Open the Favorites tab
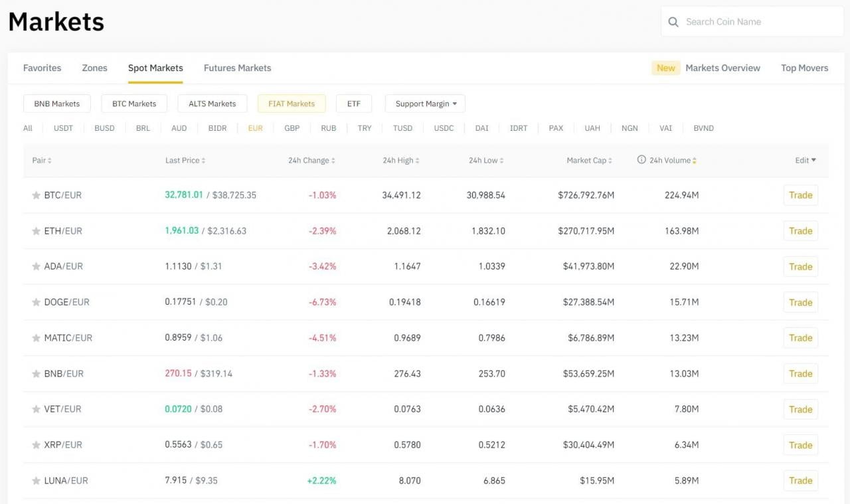850x504 pixels. 42,68
